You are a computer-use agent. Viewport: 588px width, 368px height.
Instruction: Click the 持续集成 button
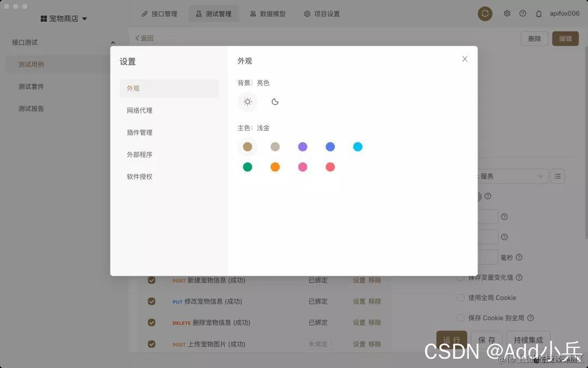(527, 339)
